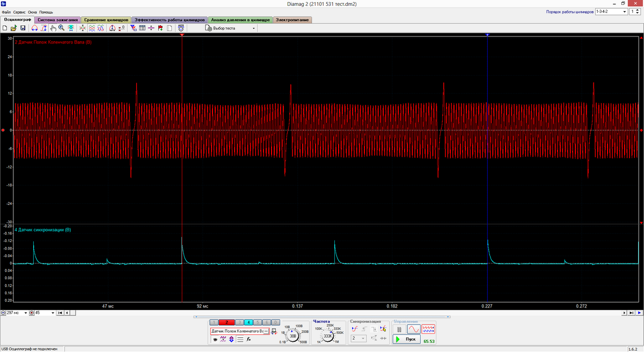
Task: Click the pause button in Управление
Action: tap(399, 329)
